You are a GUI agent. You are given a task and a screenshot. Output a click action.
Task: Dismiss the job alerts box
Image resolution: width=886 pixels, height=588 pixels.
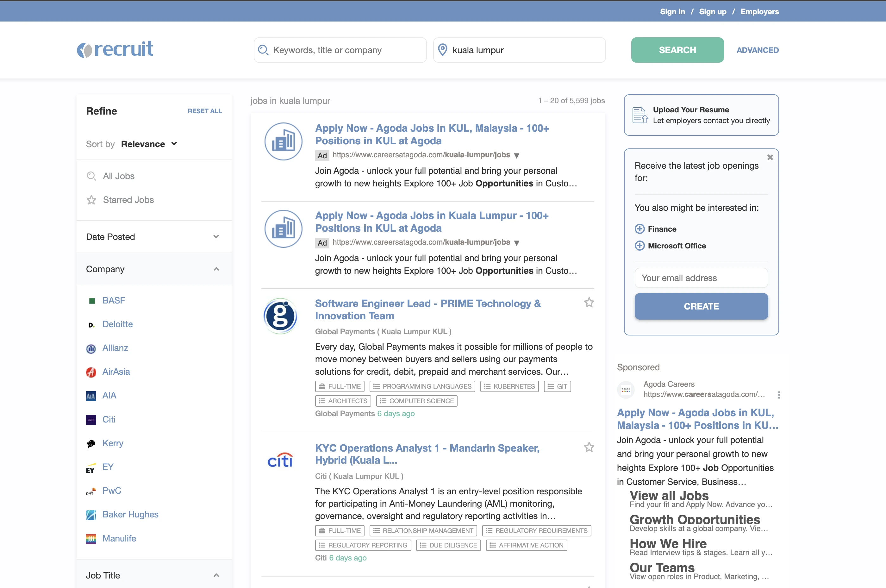[x=770, y=158]
